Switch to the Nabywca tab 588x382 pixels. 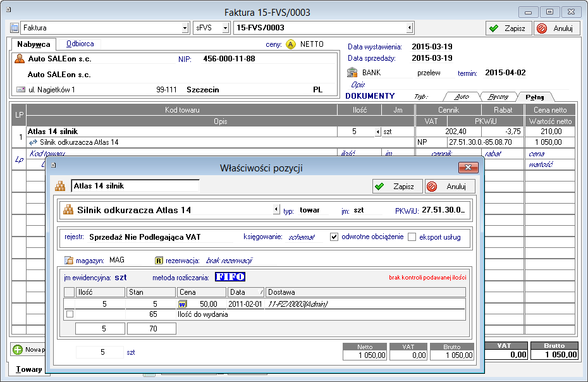click(34, 44)
